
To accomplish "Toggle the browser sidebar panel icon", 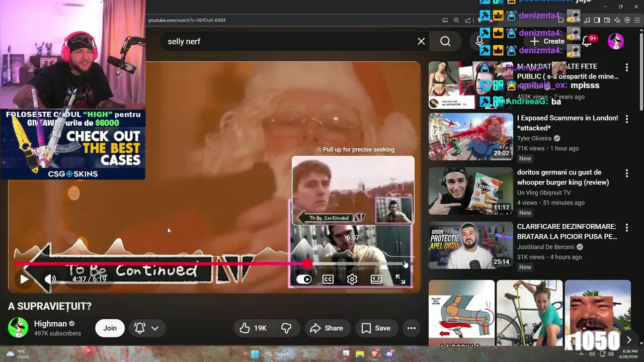I will 597,20.
